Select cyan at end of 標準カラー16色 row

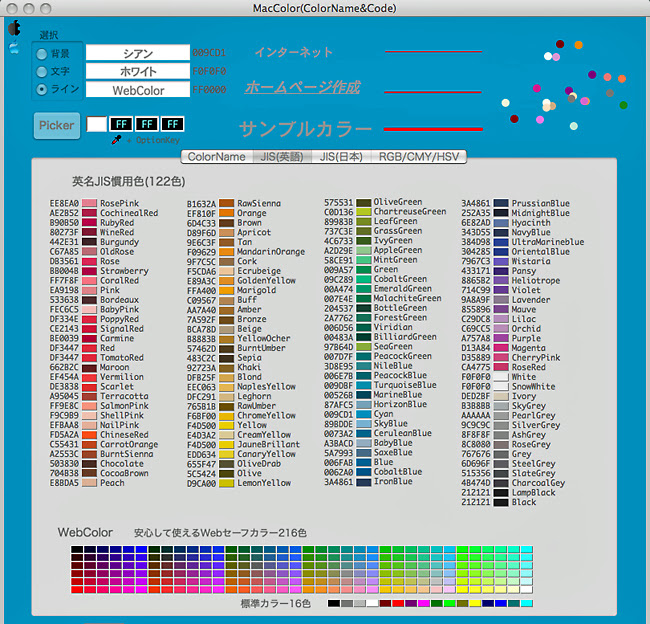click(527, 603)
